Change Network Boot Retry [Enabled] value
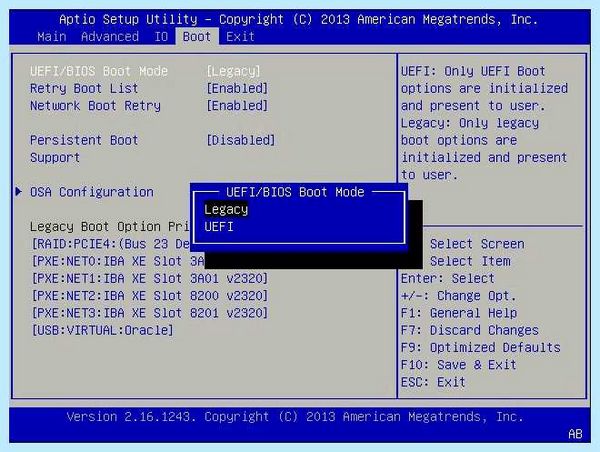This screenshot has height=452, width=600. click(237, 106)
